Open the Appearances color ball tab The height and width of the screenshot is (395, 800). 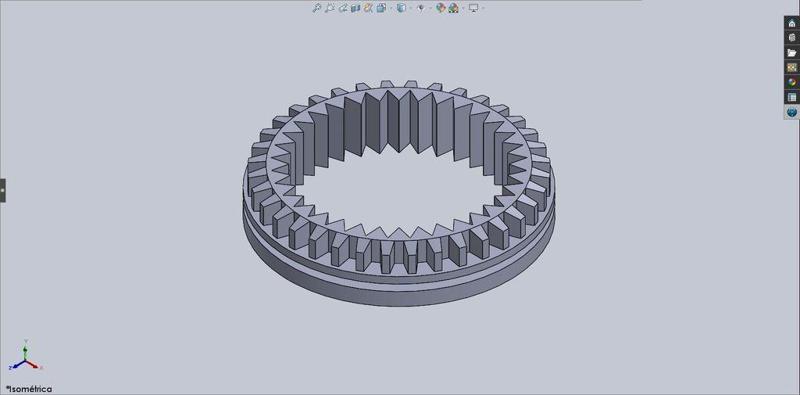click(792, 82)
